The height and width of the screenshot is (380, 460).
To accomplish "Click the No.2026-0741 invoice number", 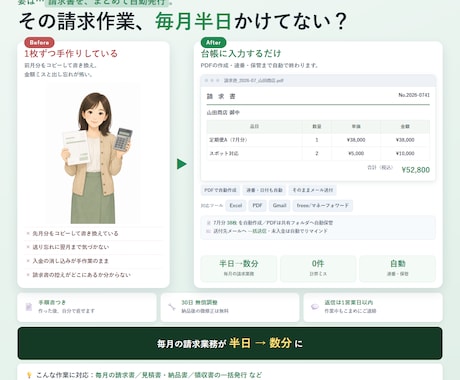I will click(x=414, y=95).
